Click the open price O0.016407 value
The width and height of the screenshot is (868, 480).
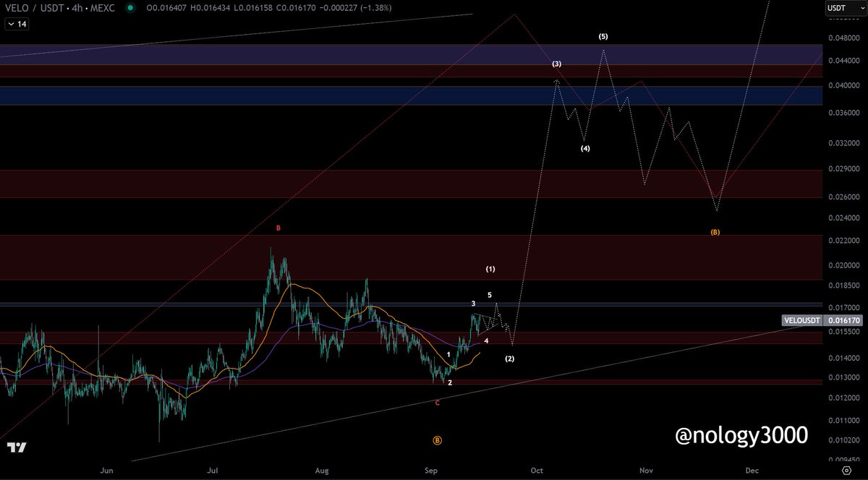(x=167, y=9)
